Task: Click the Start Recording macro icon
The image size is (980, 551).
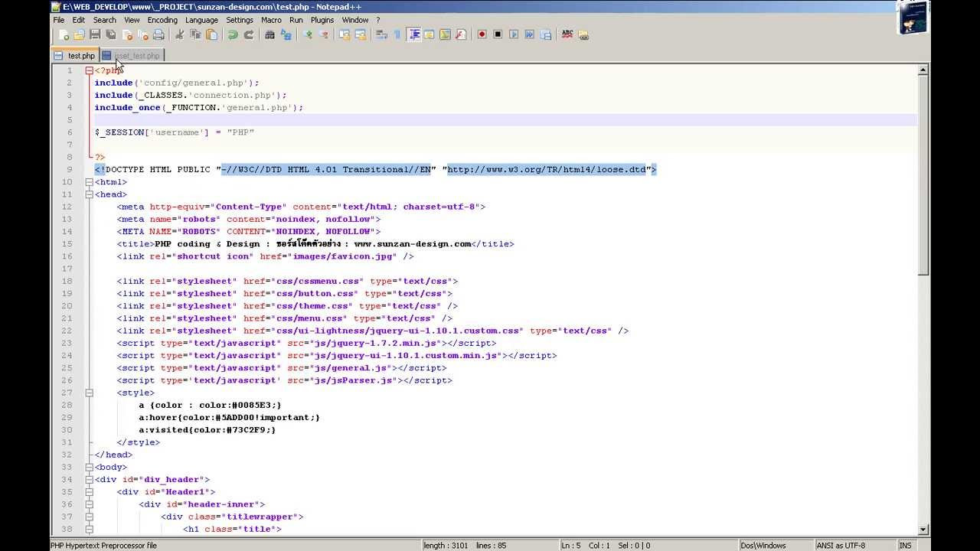Action: 482,34
